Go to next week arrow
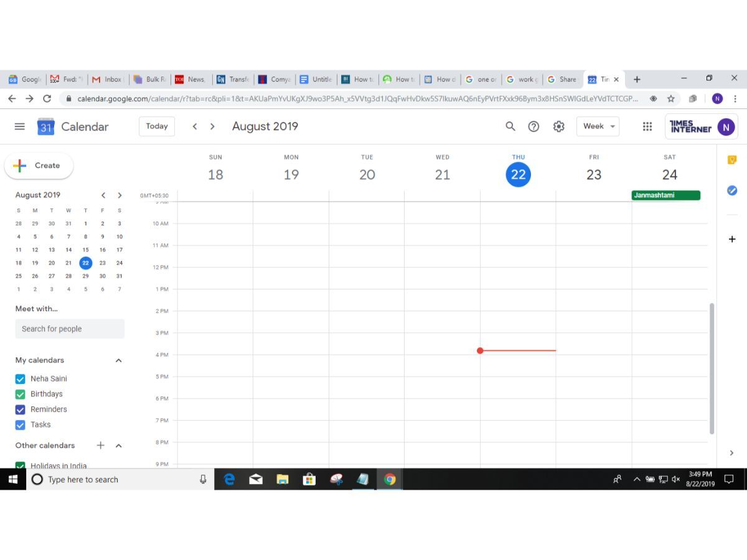Viewport: 747px width, 560px height. [x=212, y=126]
